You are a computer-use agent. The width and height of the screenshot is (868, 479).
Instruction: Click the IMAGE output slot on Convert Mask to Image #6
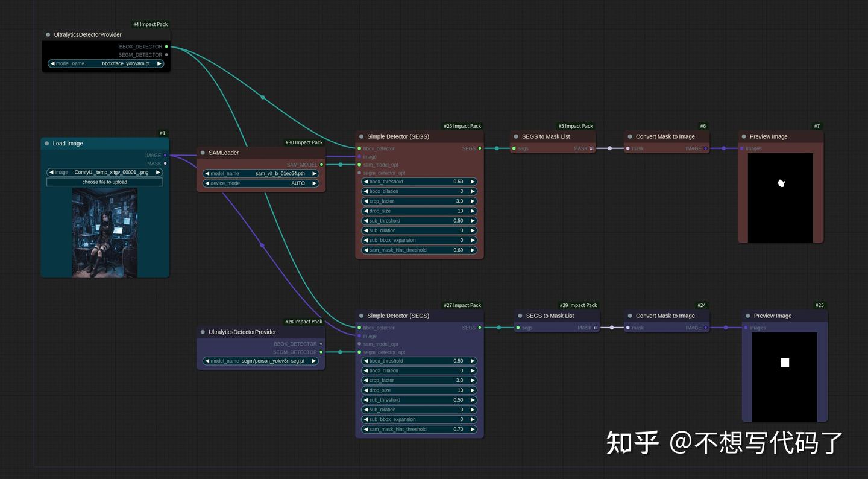[x=706, y=148]
